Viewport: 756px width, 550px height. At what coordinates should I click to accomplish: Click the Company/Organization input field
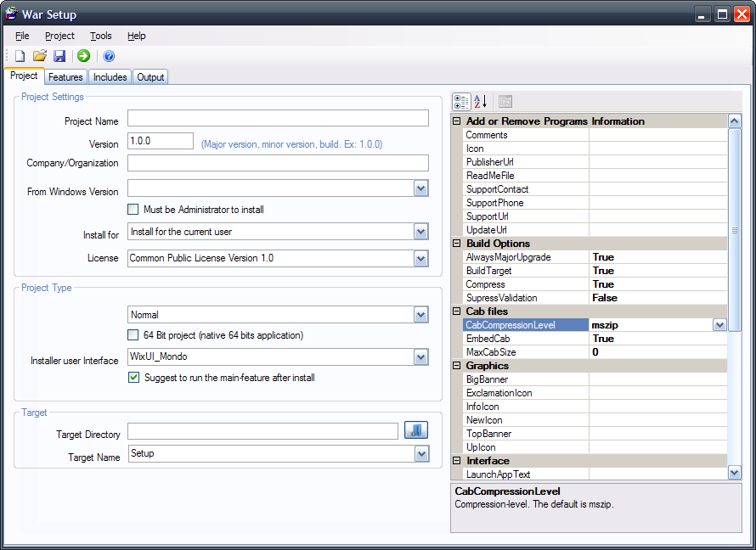279,163
